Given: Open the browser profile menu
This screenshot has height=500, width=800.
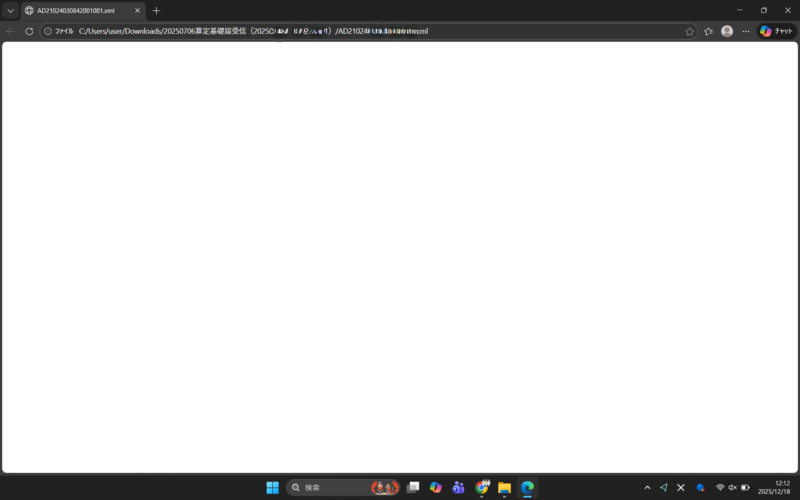Looking at the screenshot, I should [x=727, y=31].
